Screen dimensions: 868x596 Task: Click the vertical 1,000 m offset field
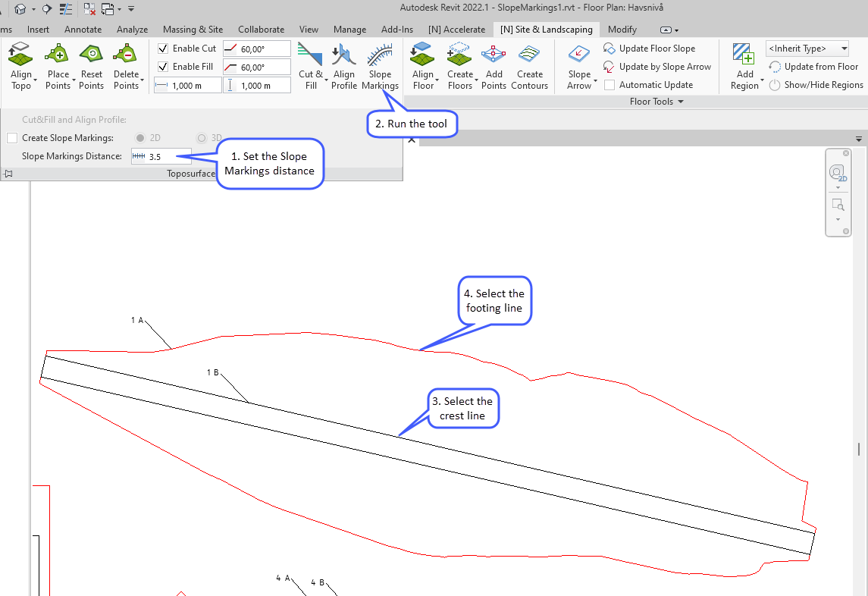pos(257,85)
